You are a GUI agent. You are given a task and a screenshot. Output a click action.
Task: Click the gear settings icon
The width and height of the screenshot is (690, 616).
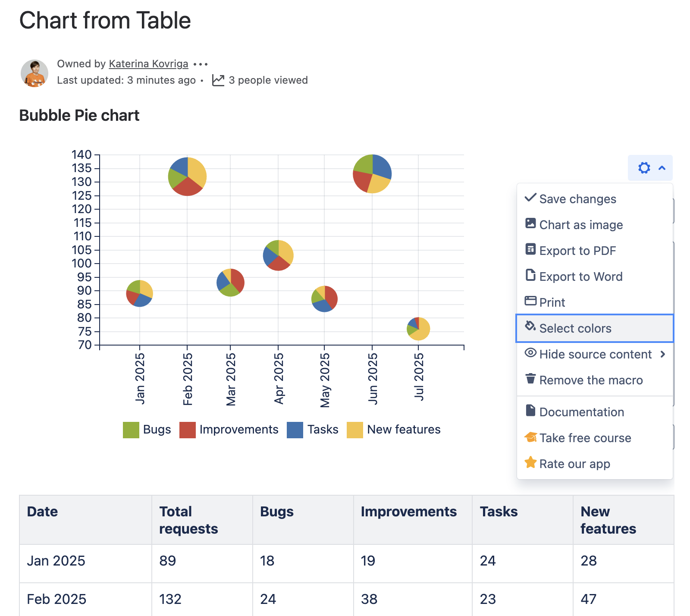pyautogui.click(x=644, y=168)
